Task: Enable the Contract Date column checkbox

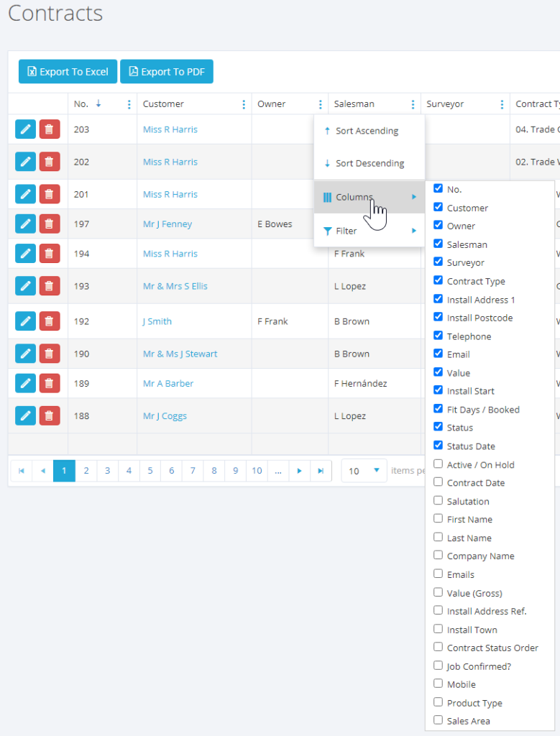Action: tap(438, 482)
